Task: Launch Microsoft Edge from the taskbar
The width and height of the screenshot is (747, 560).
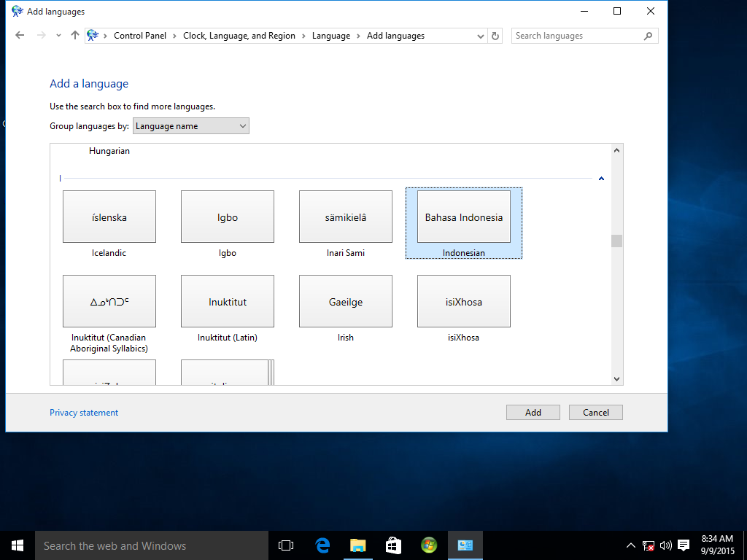Action: pos(322,545)
